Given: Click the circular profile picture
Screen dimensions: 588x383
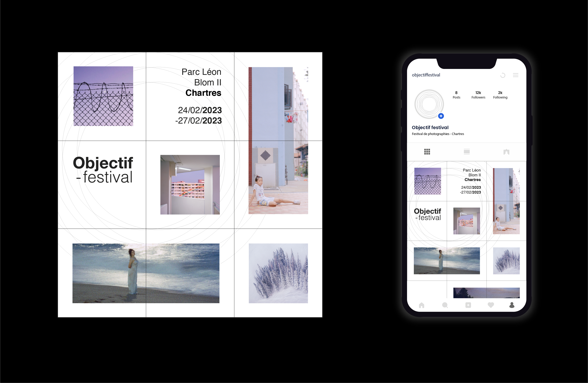Looking at the screenshot, I should pyautogui.click(x=429, y=104).
